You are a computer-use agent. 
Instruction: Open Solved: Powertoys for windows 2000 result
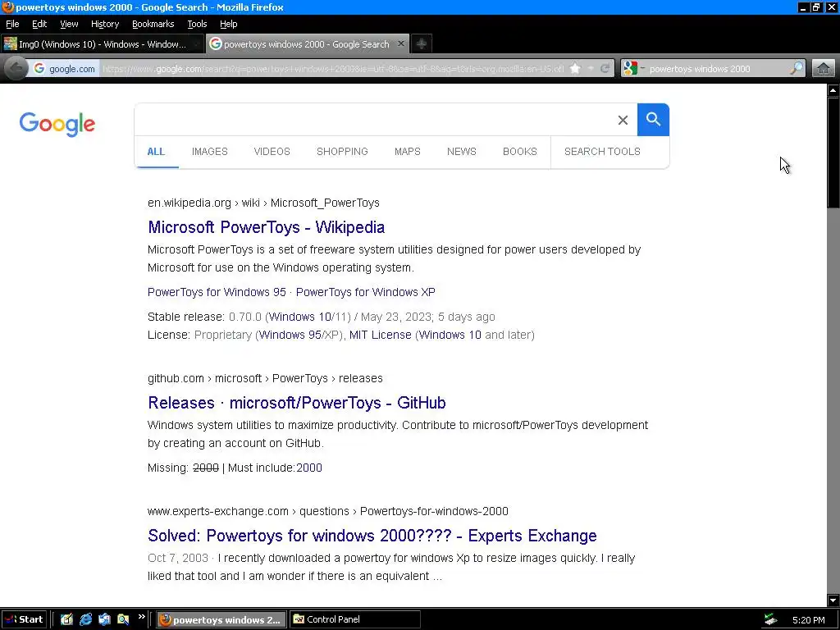(x=372, y=536)
